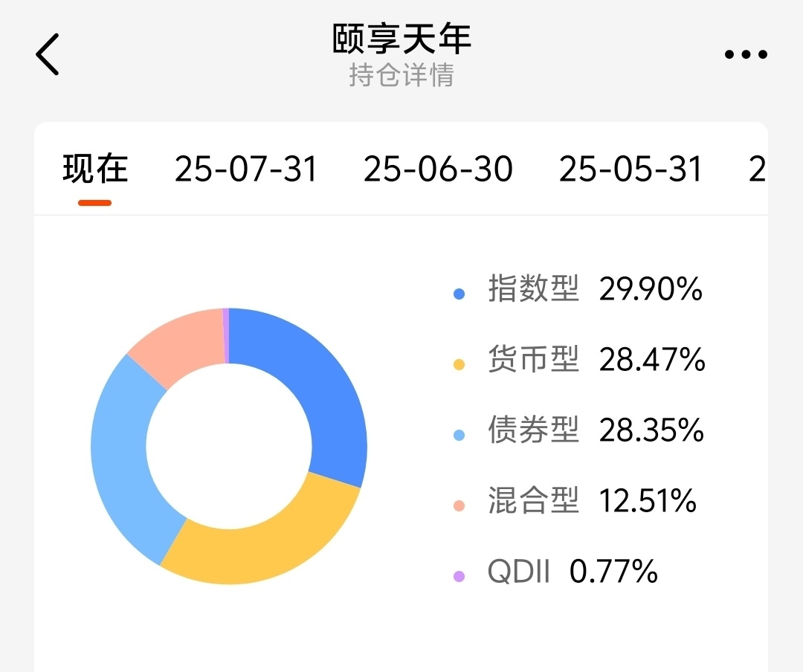Select the 债券型 28.35% legend entry
This screenshot has height=672, width=803.
tap(578, 430)
